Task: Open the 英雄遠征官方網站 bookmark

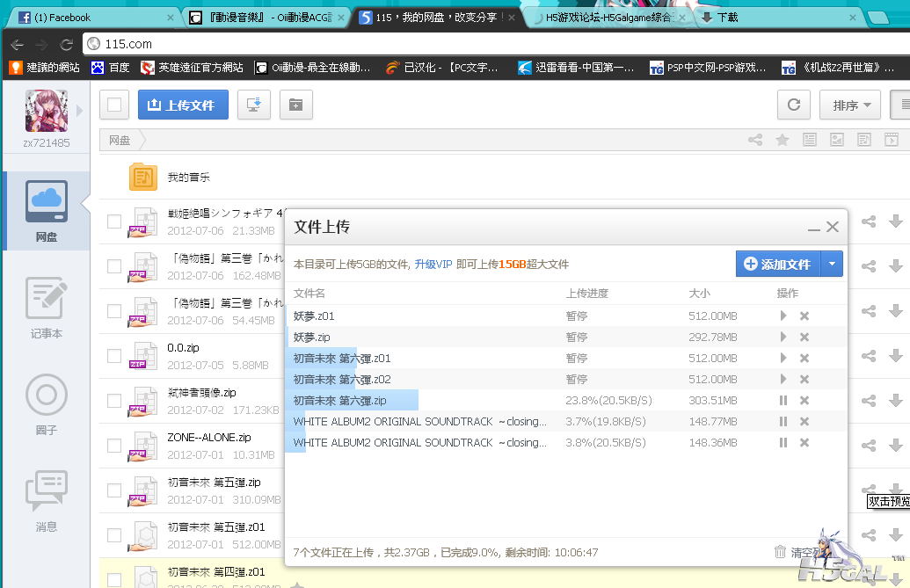Action: tap(192, 68)
